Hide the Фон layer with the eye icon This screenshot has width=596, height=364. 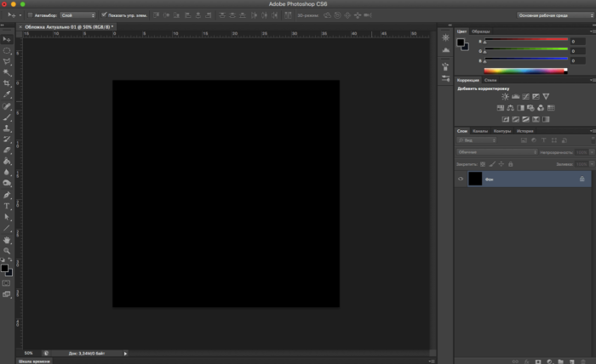click(x=461, y=179)
